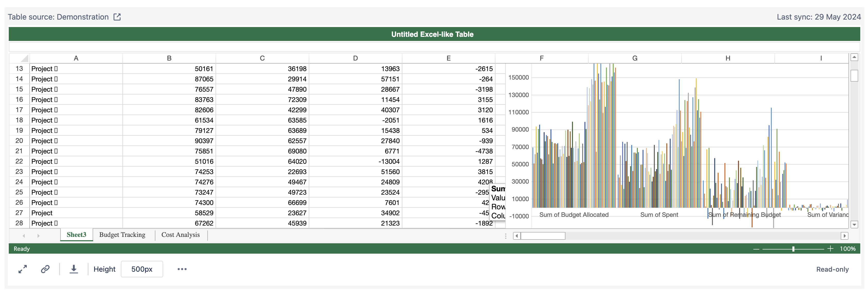Image resolution: width=868 pixels, height=292 pixels.
Task: Open table source external link icon
Action: pos(117,17)
